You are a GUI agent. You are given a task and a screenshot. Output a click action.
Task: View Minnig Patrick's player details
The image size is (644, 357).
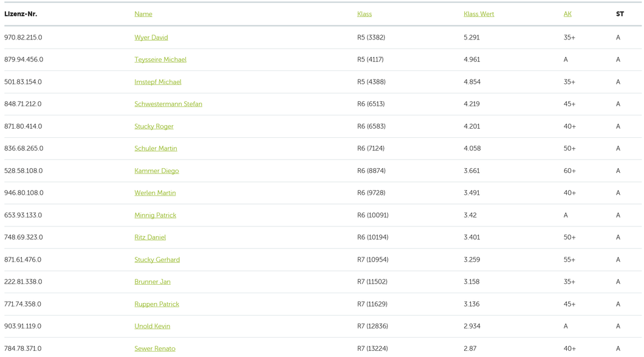click(155, 215)
